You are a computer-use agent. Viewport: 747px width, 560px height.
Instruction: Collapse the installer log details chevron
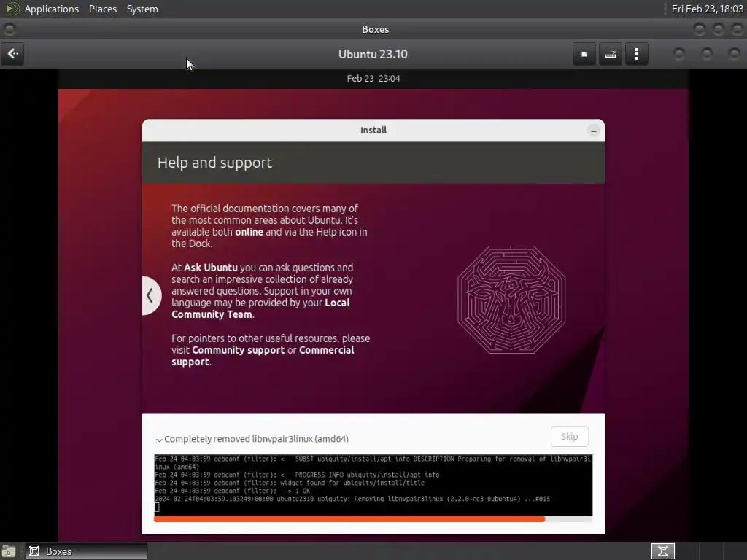(158, 440)
